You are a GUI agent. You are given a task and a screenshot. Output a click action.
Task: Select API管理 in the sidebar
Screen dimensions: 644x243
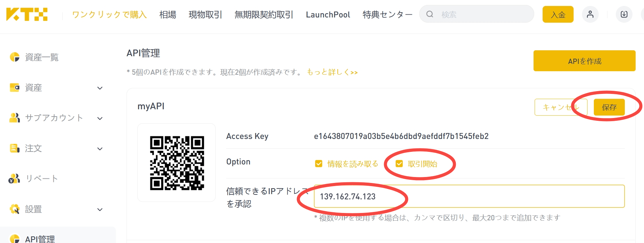coord(40,239)
